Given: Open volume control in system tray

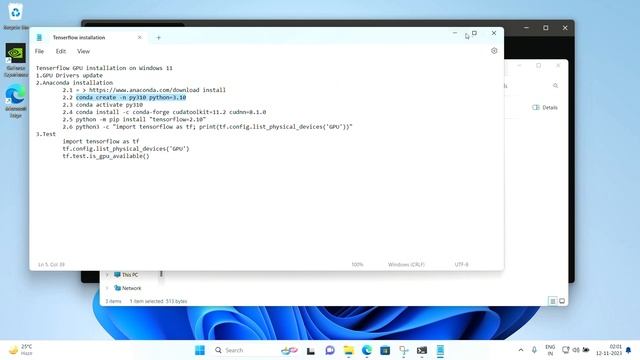Looking at the screenshot, I should click(x=576, y=350).
